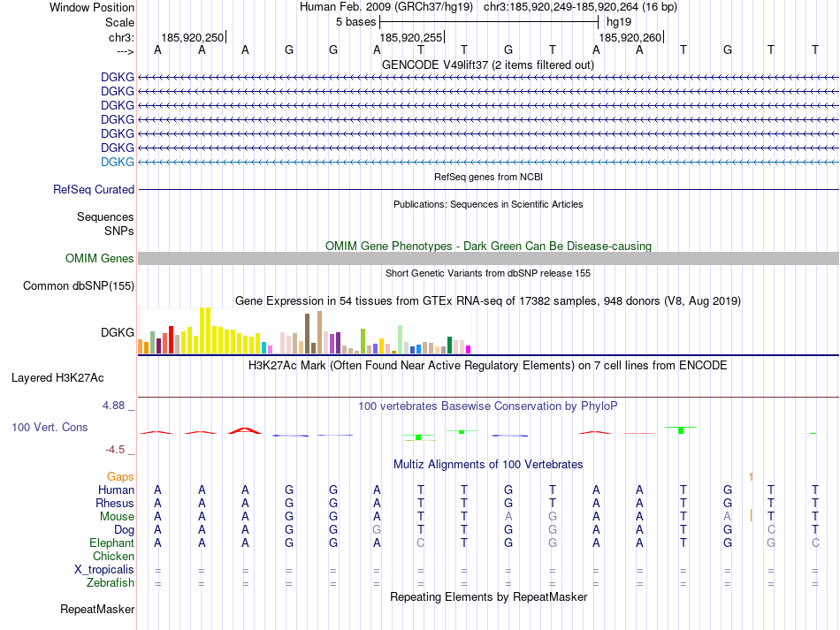Click the SNPs label
Screen dimensions: 840x630
point(119,231)
